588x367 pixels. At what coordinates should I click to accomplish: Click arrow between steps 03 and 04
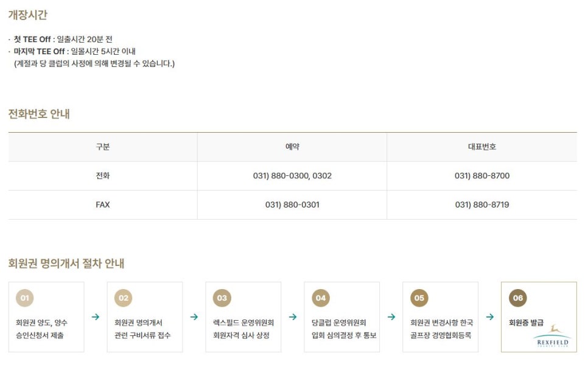coord(293,316)
